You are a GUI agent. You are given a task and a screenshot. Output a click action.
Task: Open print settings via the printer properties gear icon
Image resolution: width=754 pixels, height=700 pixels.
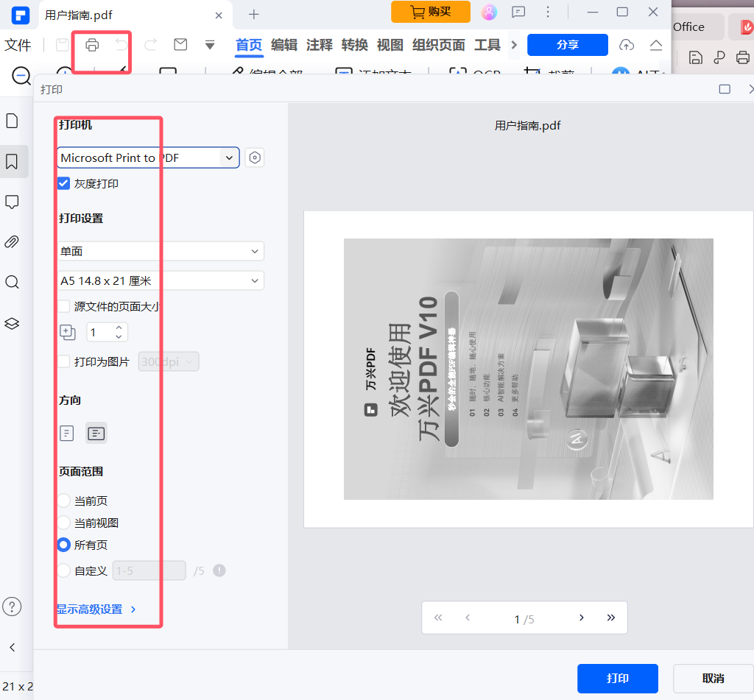click(254, 158)
